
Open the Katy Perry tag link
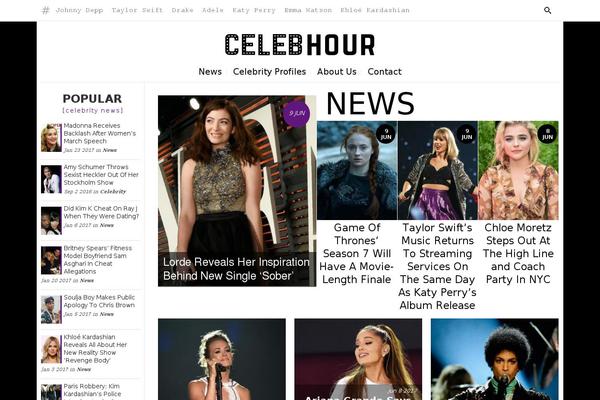254,10
